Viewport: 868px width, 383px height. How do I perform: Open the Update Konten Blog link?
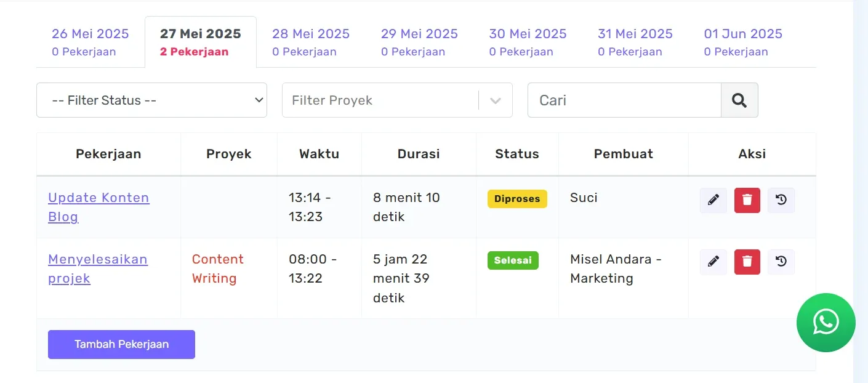click(98, 207)
